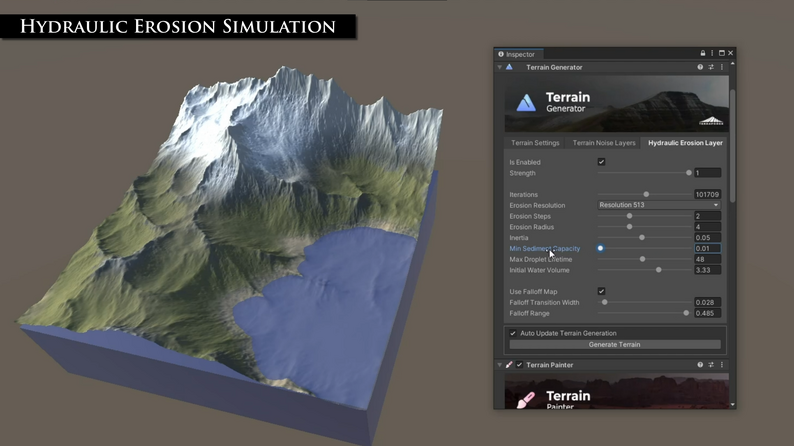This screenshot has height=446, width=794.
Task: Open Terrain Painter component options menu
Action: pyautogui.click(x=722, y=364)
